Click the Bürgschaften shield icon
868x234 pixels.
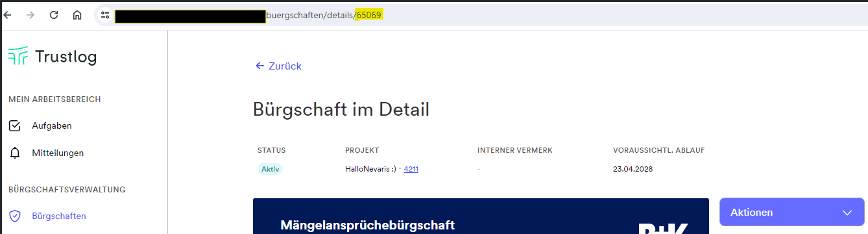(x=15, y=216)
